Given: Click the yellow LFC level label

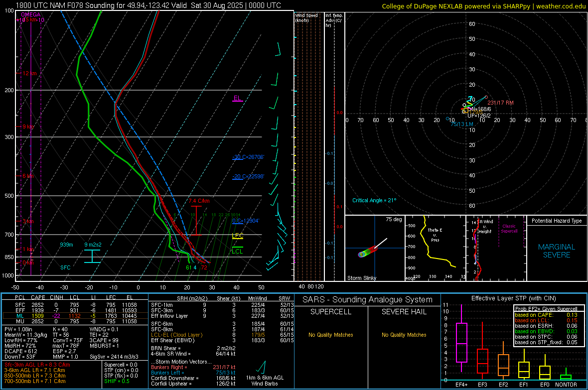Looking at the screenshot, I should click(x=237, y=236).
